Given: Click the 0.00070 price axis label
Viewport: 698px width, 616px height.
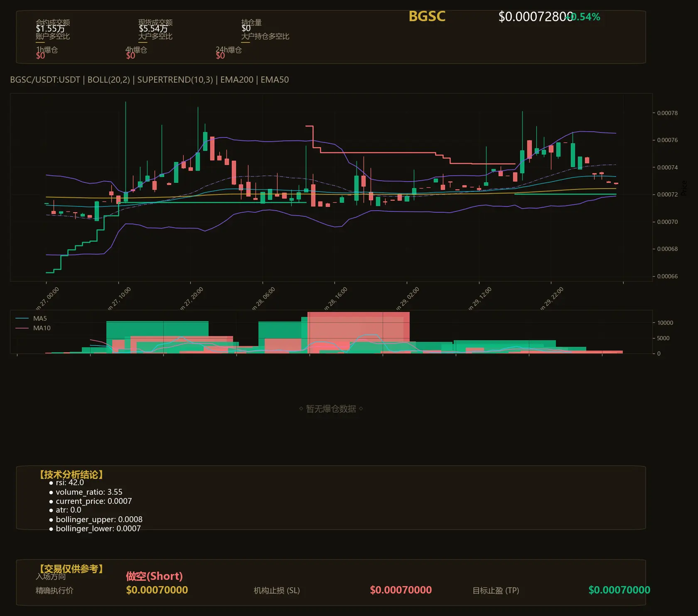Looking at the screenshot, I should [x=667, y=222].
